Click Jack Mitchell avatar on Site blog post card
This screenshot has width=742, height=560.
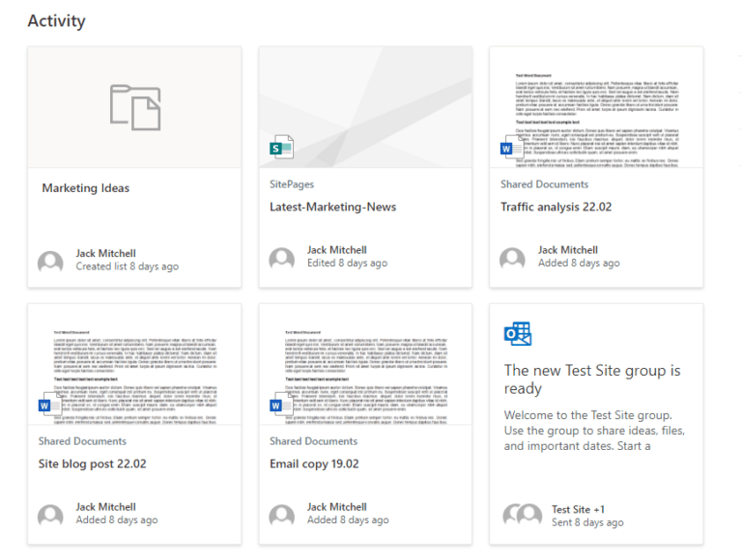50,514
